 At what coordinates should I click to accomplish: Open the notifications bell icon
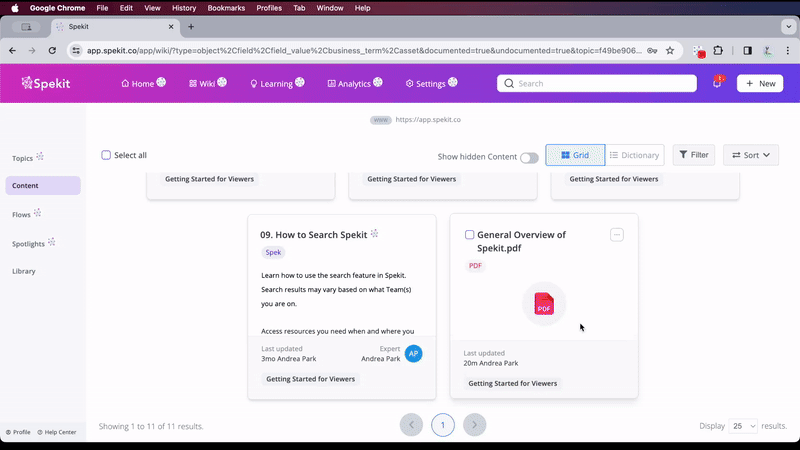[x=717, y=83]
